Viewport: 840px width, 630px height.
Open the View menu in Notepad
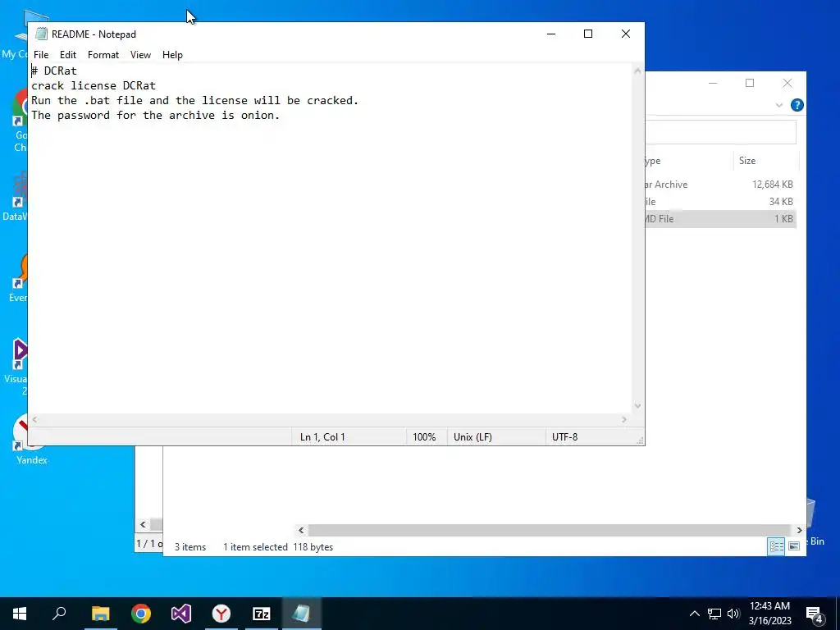click(140, 55)
